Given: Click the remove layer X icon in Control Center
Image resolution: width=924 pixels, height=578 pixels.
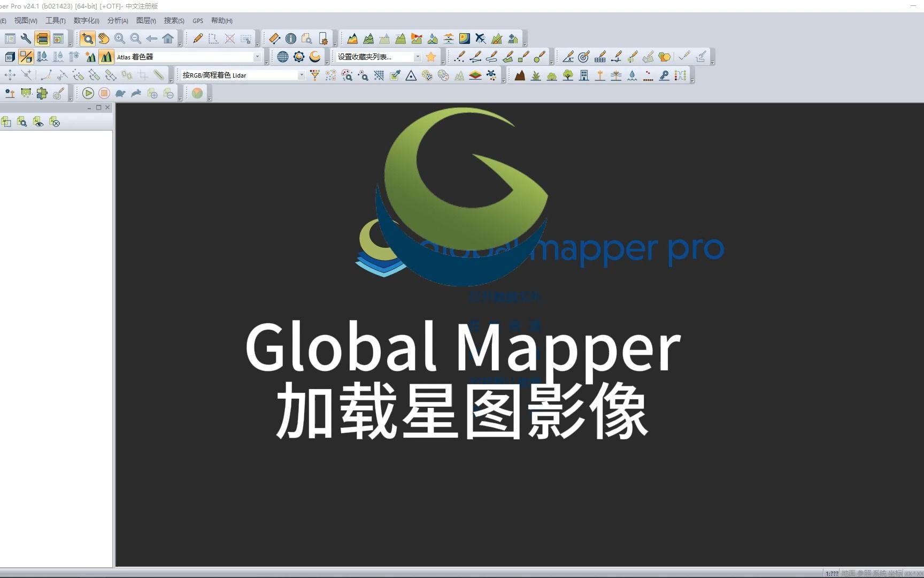Looking at the screenshot, I should [54, 122].
